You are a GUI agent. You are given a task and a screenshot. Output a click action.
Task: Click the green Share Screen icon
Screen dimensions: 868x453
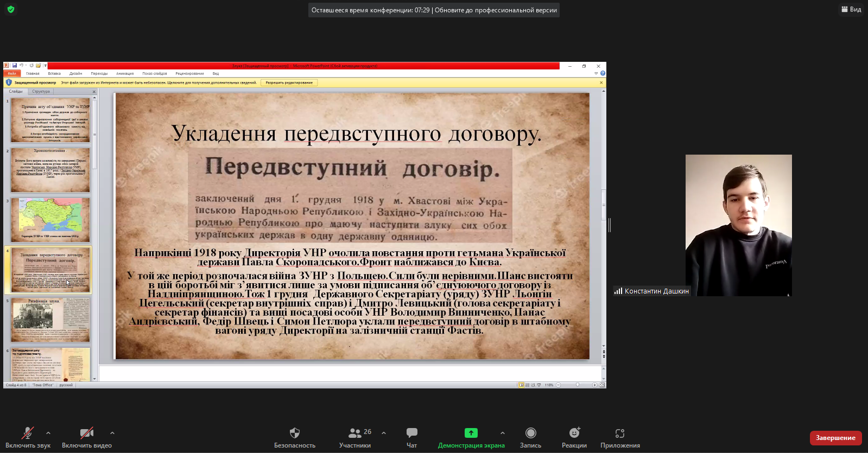point(471,433)
